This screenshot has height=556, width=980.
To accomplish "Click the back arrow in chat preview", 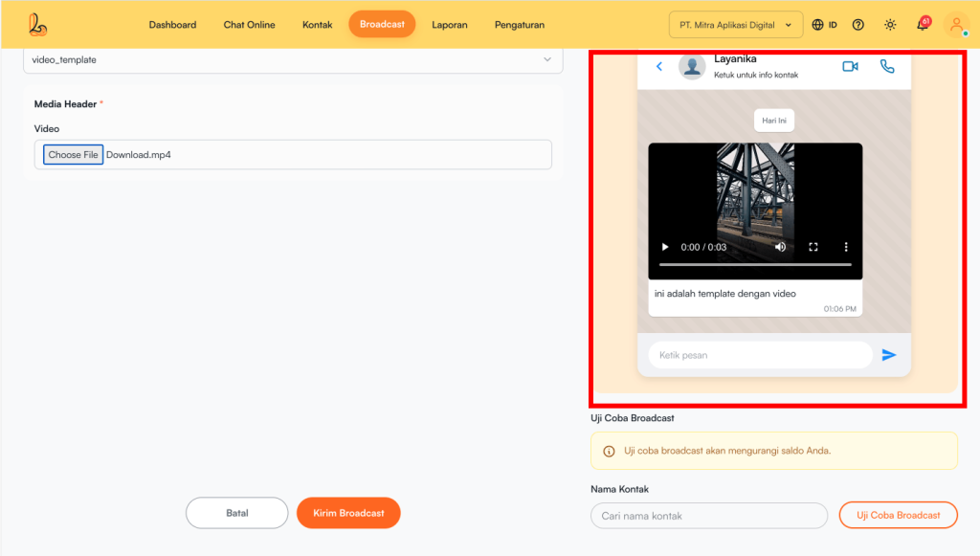I will click(659, 67).
